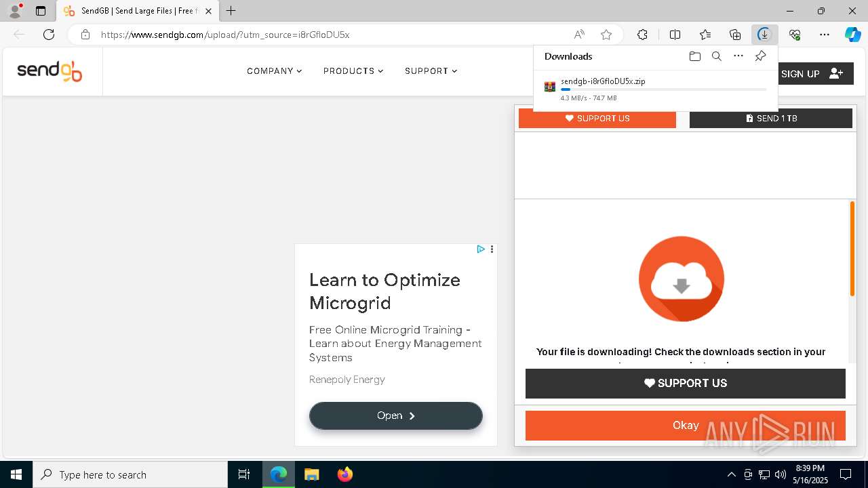Expand the SUPPORT menu

431,71
